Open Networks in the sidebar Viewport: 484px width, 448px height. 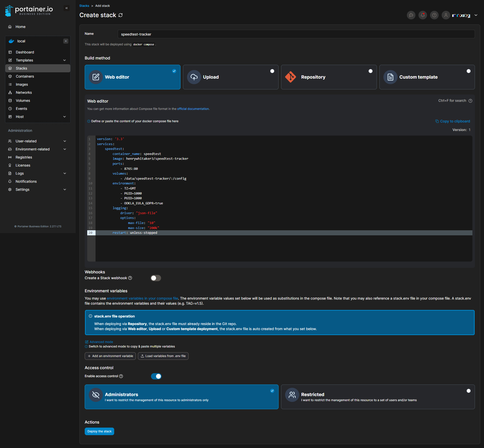[38, 92]
